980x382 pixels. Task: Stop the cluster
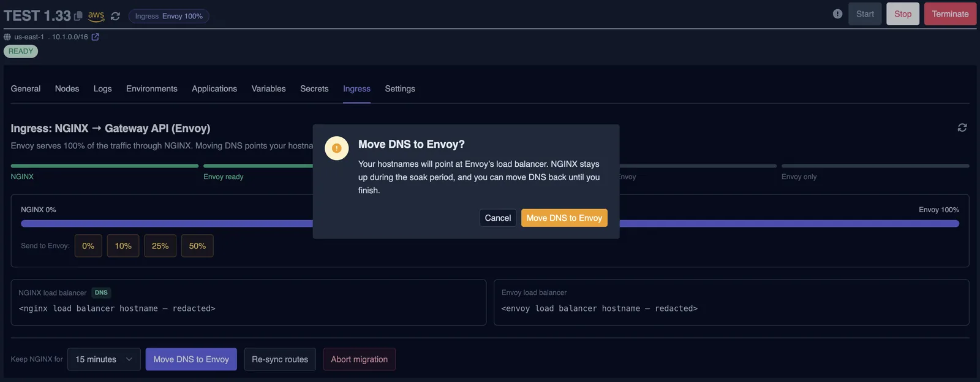point(903,14)
